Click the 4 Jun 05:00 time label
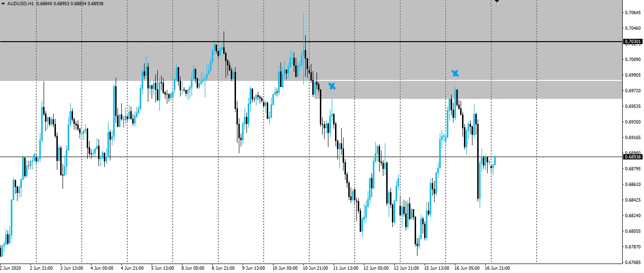This screenshot has width=644, height=273. (101, 268)
